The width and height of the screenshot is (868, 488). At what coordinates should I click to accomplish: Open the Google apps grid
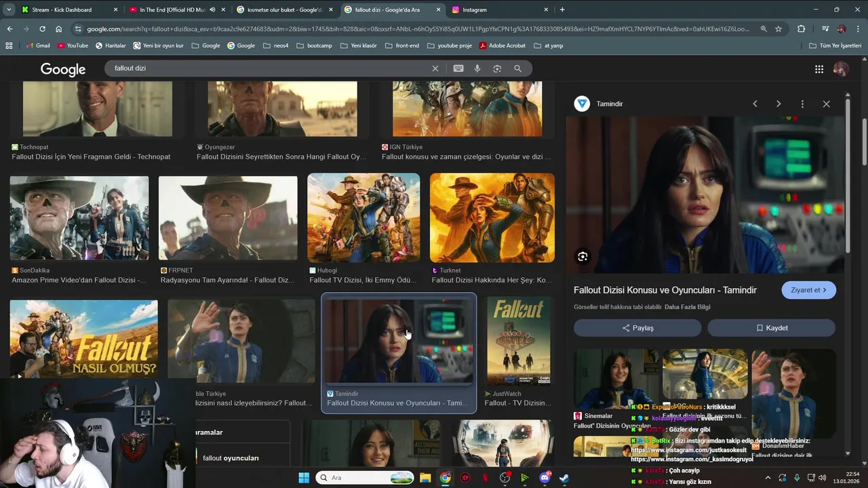(x=819, y=69)
